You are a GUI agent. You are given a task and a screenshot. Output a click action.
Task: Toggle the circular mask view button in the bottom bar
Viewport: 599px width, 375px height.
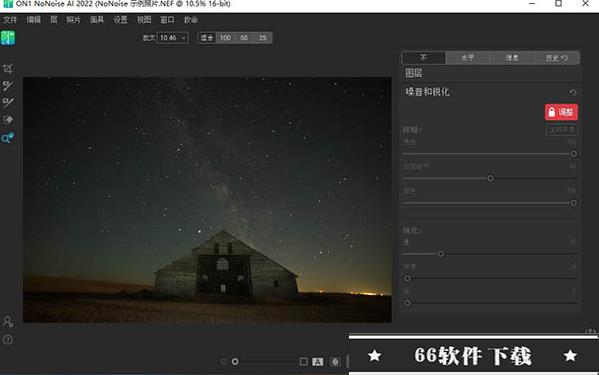335,362
